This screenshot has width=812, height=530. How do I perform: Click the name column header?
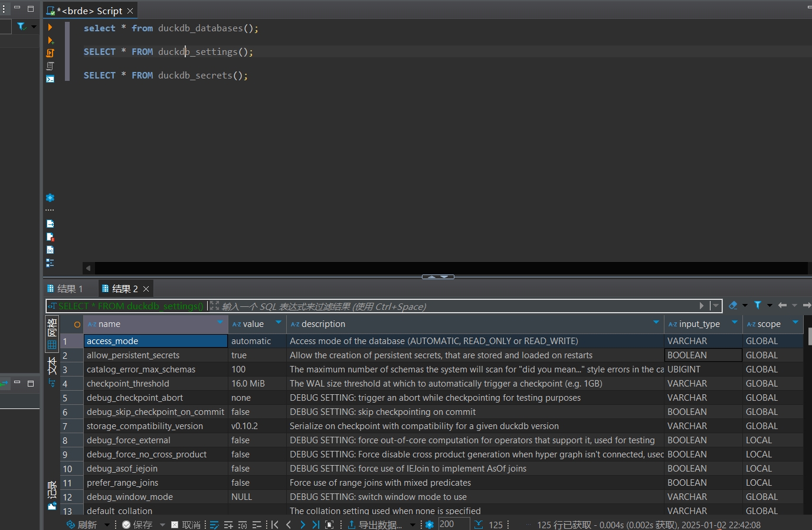(155, 324)
